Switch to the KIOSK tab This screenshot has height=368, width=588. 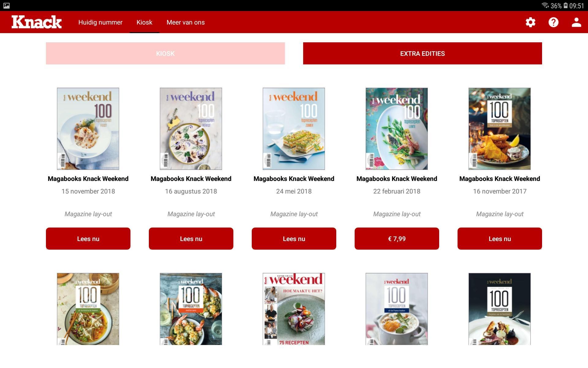(165, 53)
